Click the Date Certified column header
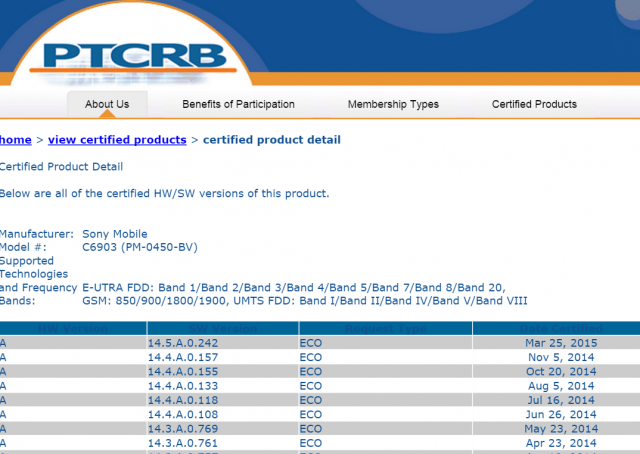The image size is (640, 454). (x=561, y=328)
